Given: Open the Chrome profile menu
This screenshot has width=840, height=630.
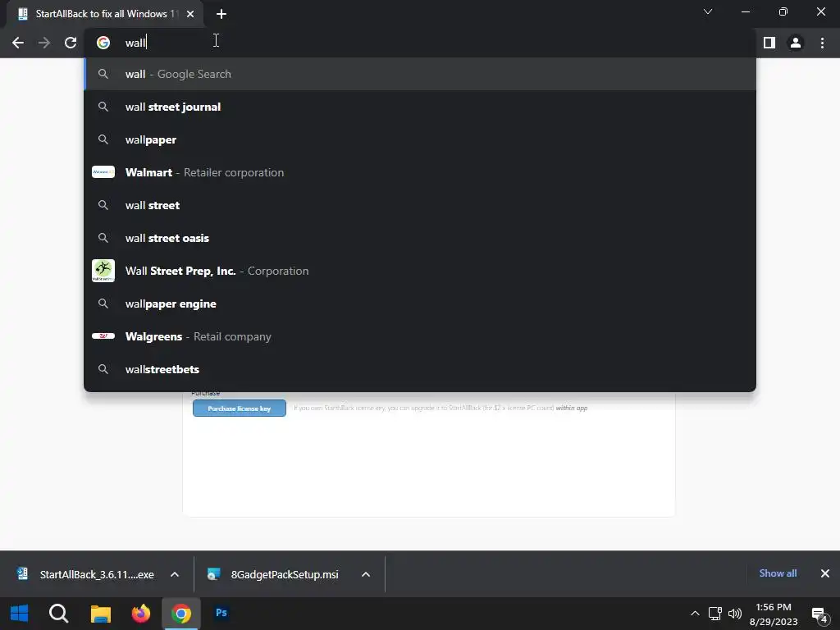Looking at the screenshot, I should pyautogui.click(x=796, y=43).
